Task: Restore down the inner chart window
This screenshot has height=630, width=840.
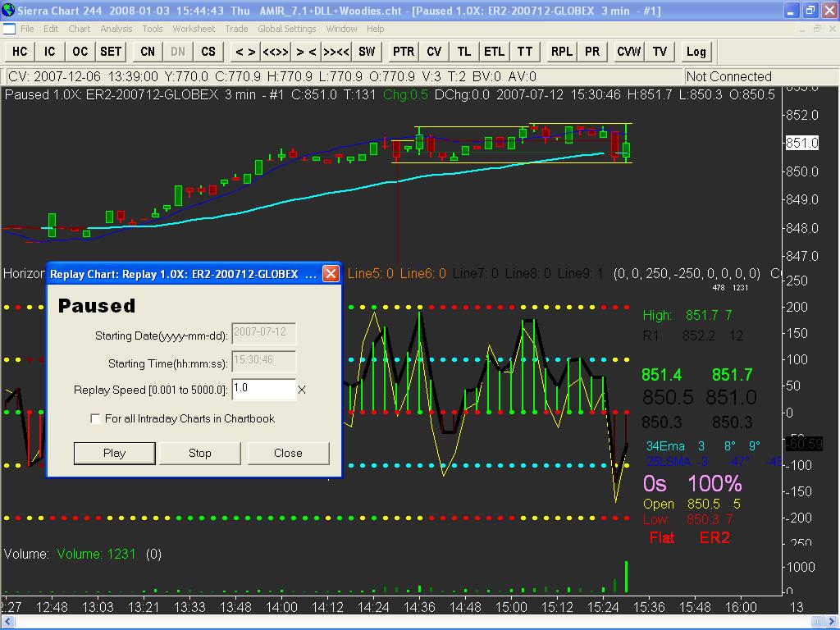Action: [817, 29]
